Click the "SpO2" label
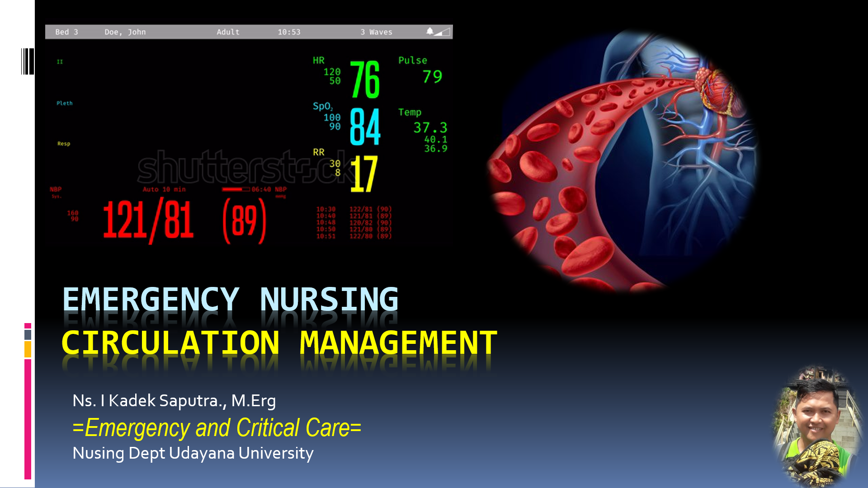The image size is (868, 488). [323, 107]
